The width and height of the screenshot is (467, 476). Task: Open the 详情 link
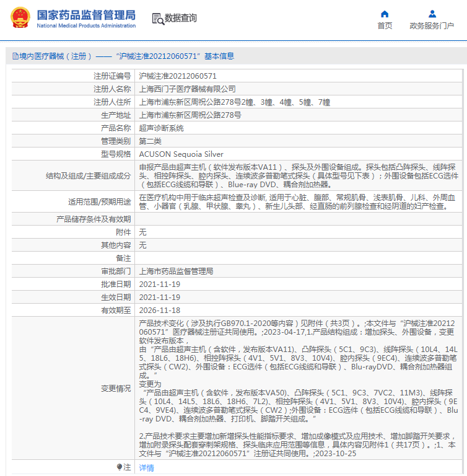click(x=146, y=468)
